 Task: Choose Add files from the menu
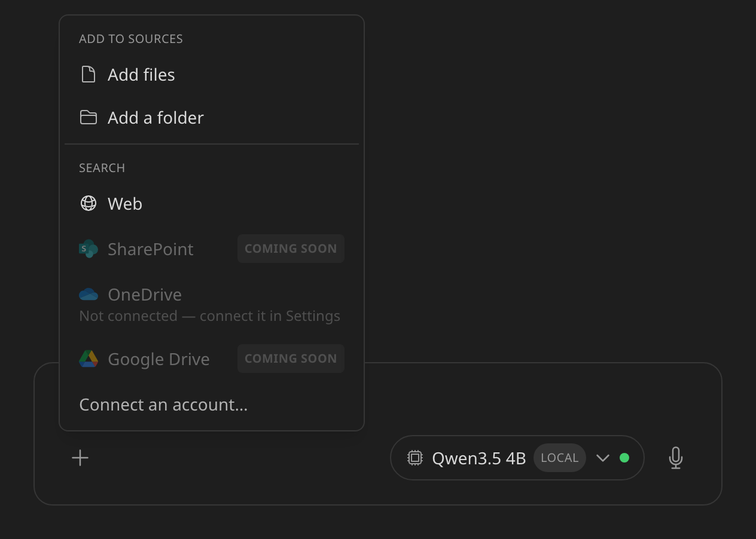[212, 75]
